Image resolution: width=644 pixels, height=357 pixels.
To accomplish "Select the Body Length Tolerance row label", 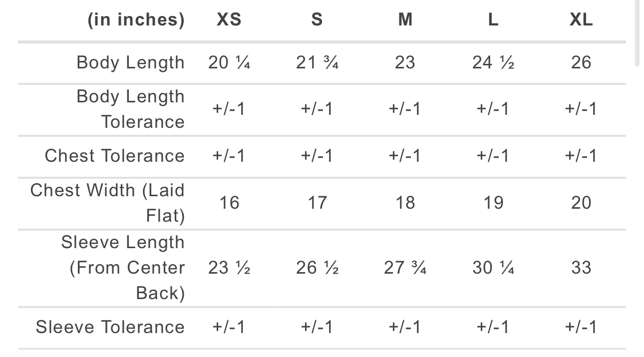I will [x=130, y=109].
